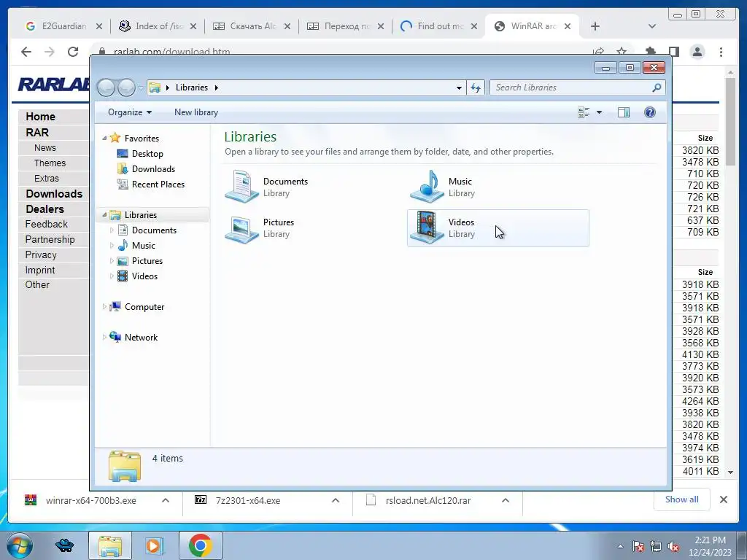Open the Documents library icon
This screenshot has width=747, height=560.
point(242,187)
